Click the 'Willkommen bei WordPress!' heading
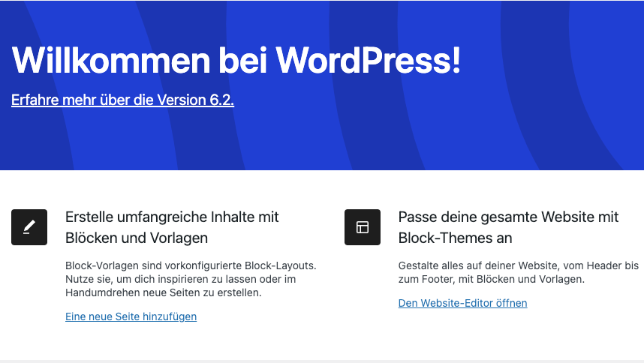 pyautogui.click(x=236, y=60)
